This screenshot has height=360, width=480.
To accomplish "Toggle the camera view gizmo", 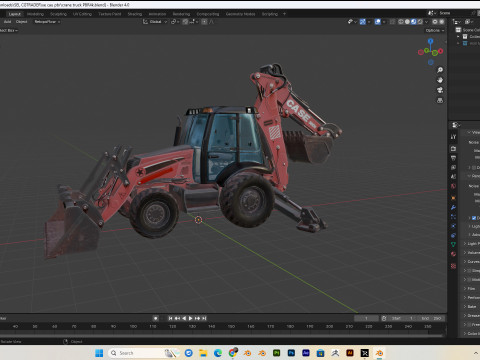I will (440, 90).
